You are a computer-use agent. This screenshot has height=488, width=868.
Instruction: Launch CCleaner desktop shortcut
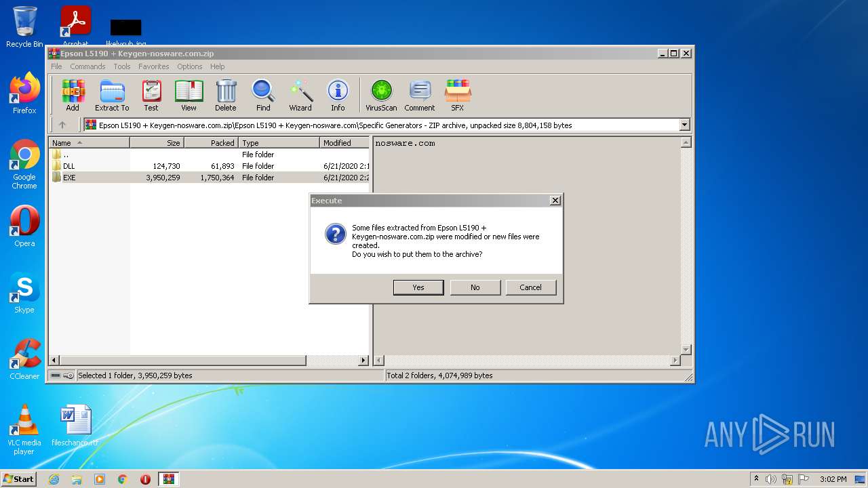24,359
